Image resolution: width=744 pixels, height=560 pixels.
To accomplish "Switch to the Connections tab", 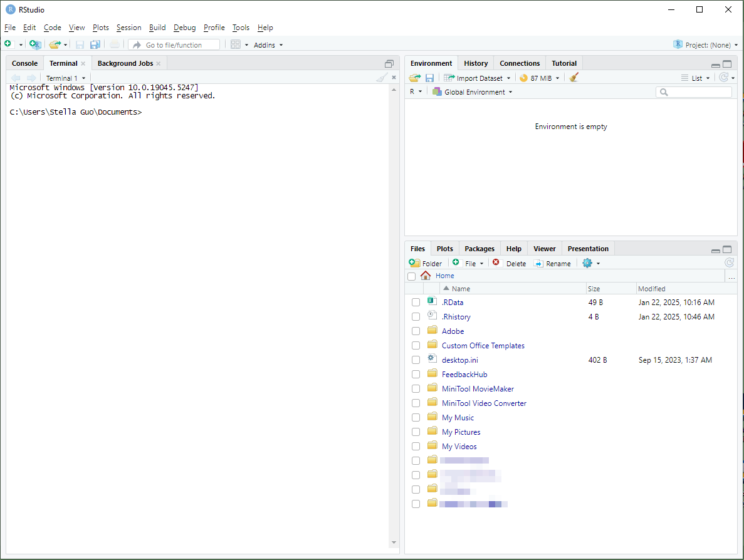I will pos(520,63).
